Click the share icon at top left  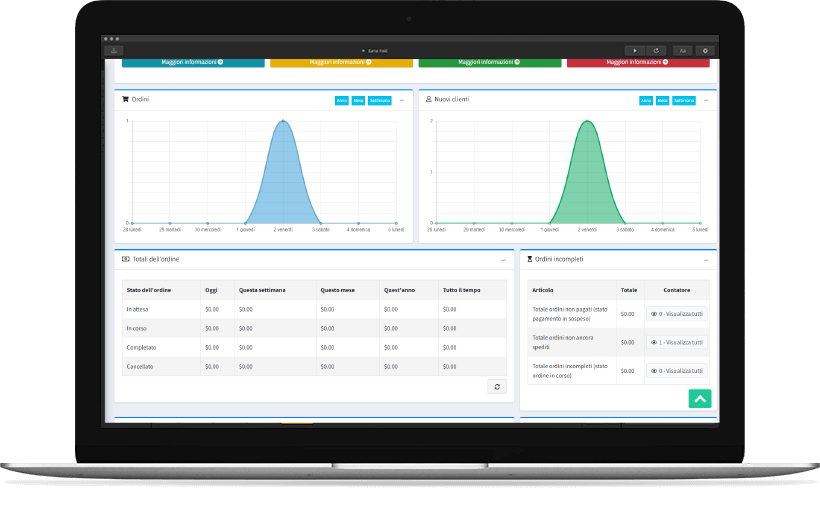click(115, 50)
